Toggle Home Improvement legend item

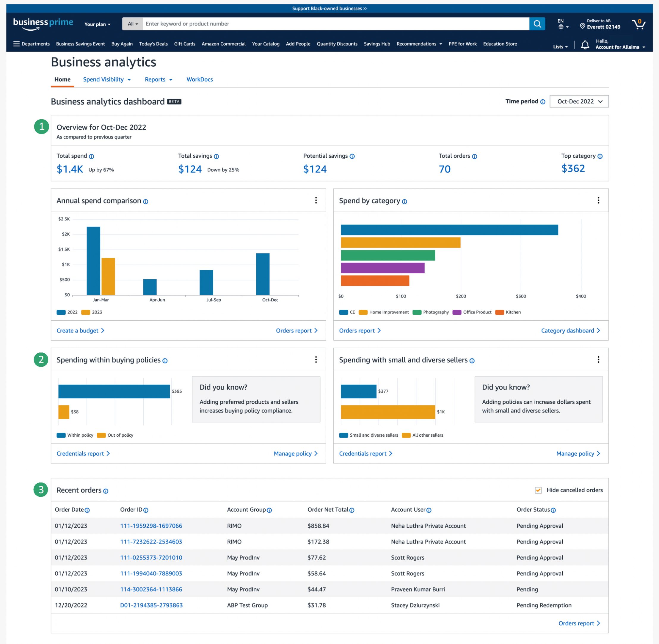coord(384,312)
